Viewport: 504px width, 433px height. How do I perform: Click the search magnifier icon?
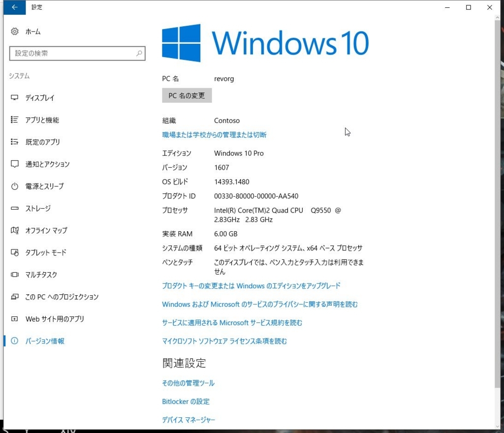[139, 53]
